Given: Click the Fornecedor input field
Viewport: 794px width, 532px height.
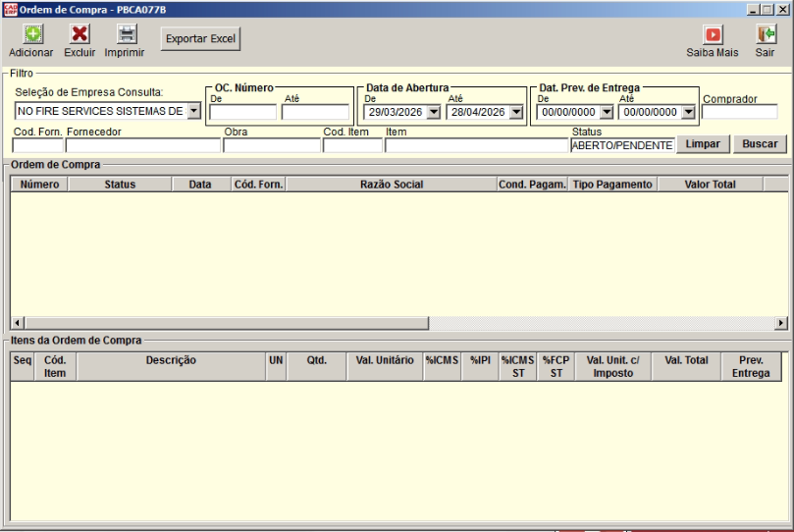Looking at the screenshot, I should click(x=142, y=145).
